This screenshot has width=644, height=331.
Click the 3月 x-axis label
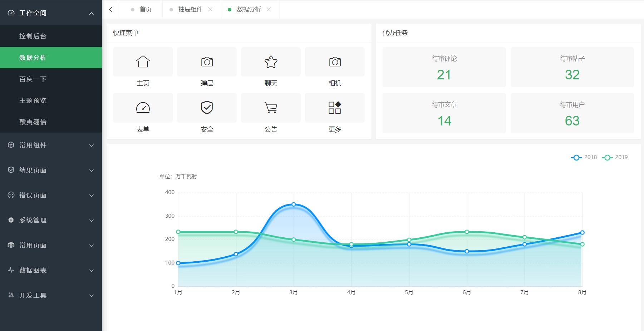[x=294, y=292]
